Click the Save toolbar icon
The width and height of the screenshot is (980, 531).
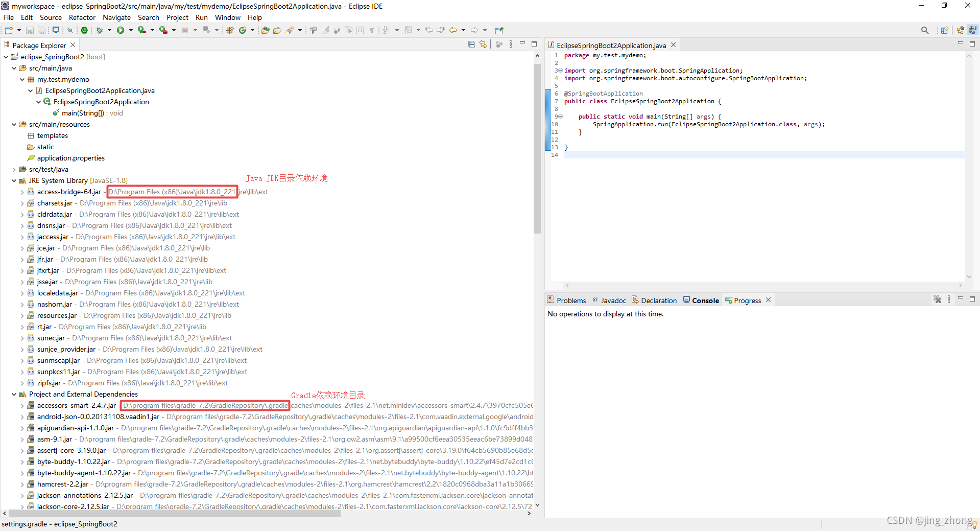coord(30,30)
